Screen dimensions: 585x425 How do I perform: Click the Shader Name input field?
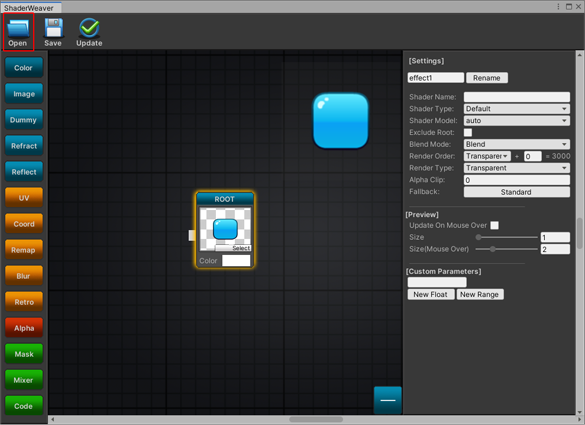(517, 97)
